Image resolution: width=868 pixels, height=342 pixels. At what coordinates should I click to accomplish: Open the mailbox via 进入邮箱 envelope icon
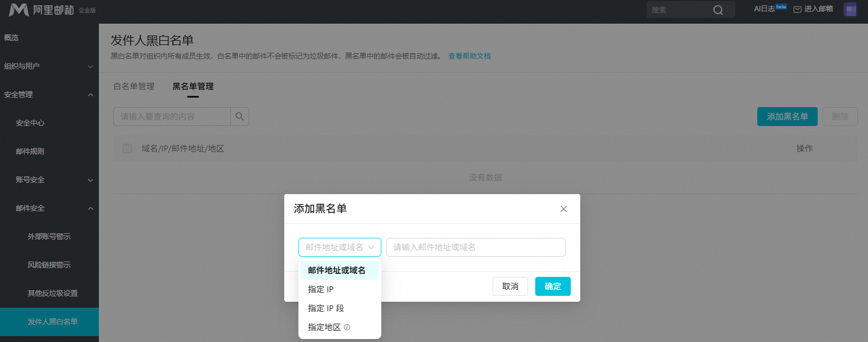coord(797,9)
